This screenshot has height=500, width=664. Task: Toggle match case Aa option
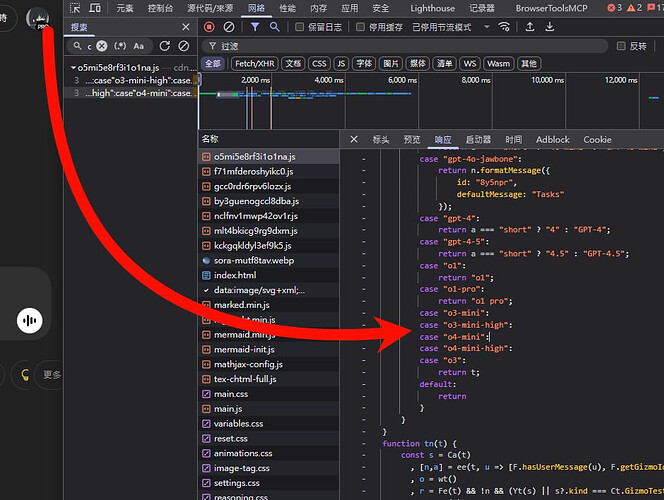pos(138,46)
